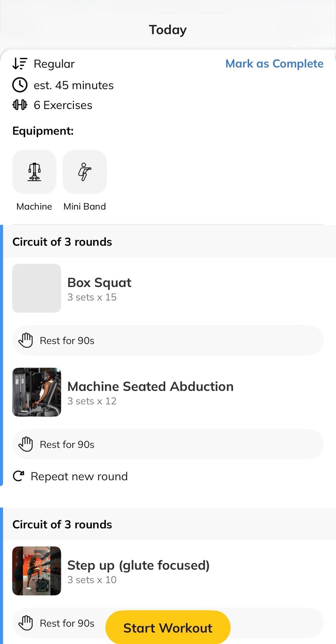Screen dimensions: 336x644
Task: Tap the hand icon under Machine Seated Abduction
Action: [26, 444]
